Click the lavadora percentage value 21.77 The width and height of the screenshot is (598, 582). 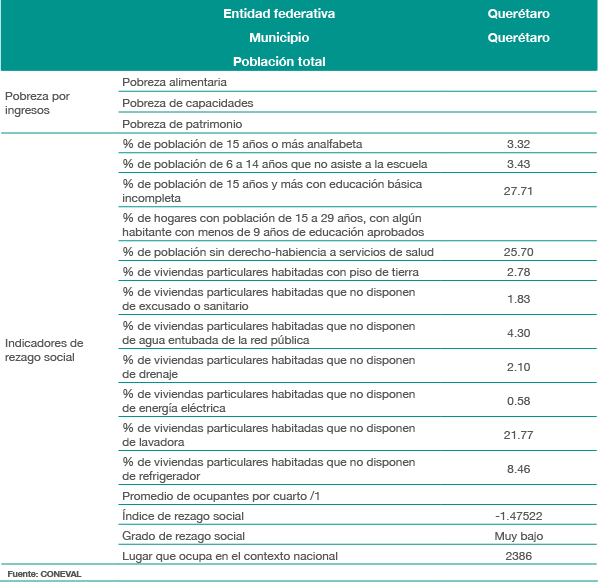[518, 435]
